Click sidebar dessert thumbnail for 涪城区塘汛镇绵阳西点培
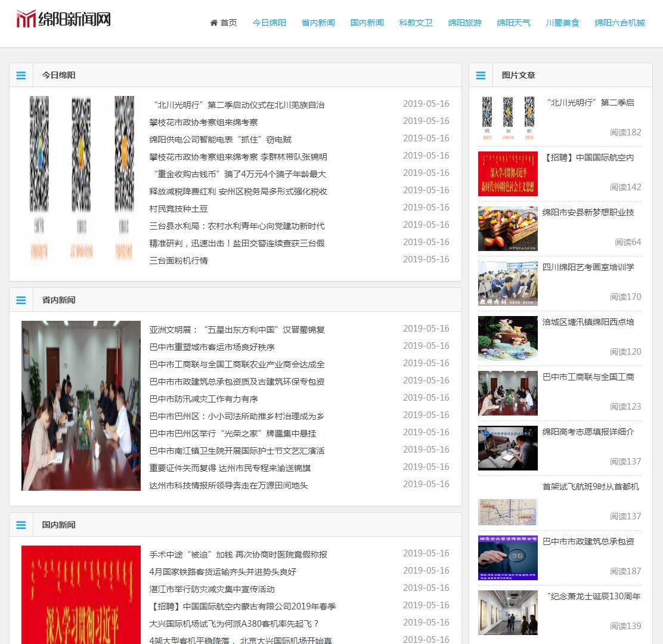The image size is (663, 644). (x=508, y=338)
